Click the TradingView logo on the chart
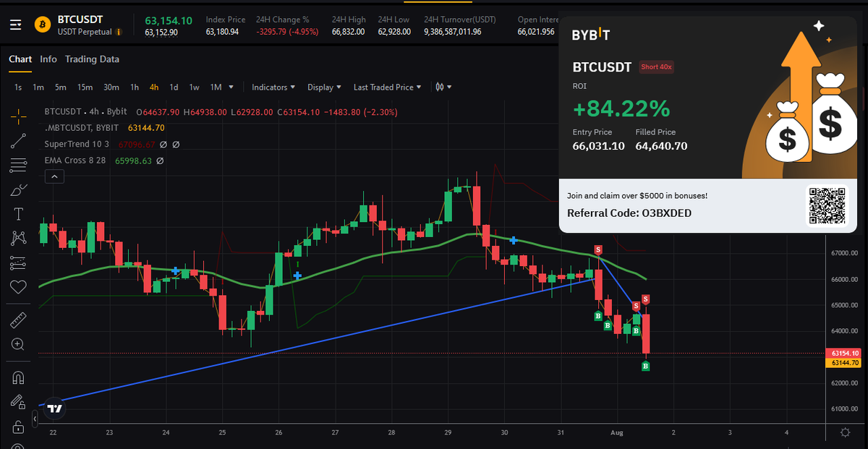This screenshot has width=868, height=449. coord(54,408)
